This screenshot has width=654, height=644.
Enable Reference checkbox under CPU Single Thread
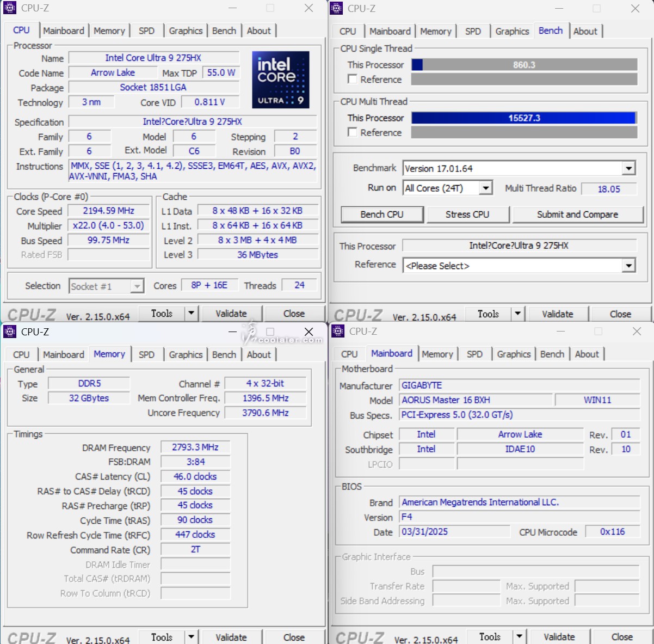click(353, 79)
